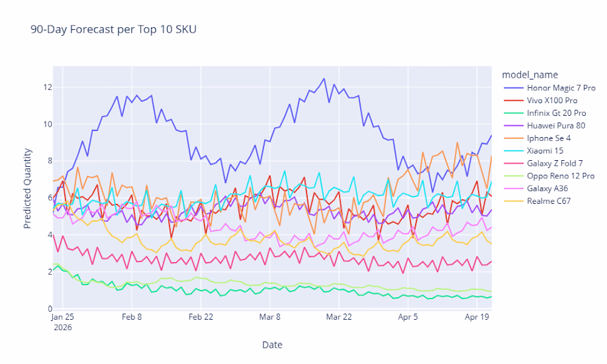
Task: Click the 'Mar 22' date tick label
Action: tap(339, 317)
